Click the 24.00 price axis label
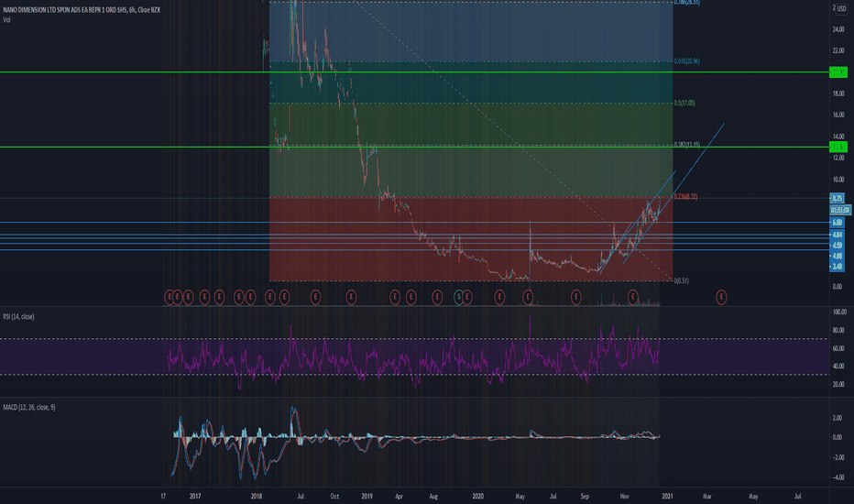This screenshot has width=854, height=504. 838,29
